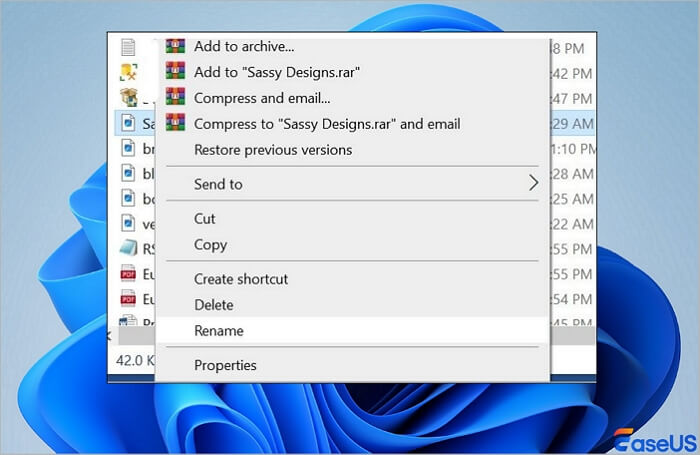Click the 25 AM timestamp in file list
Viewport: 700px width, 455px height.
(573, 199)
